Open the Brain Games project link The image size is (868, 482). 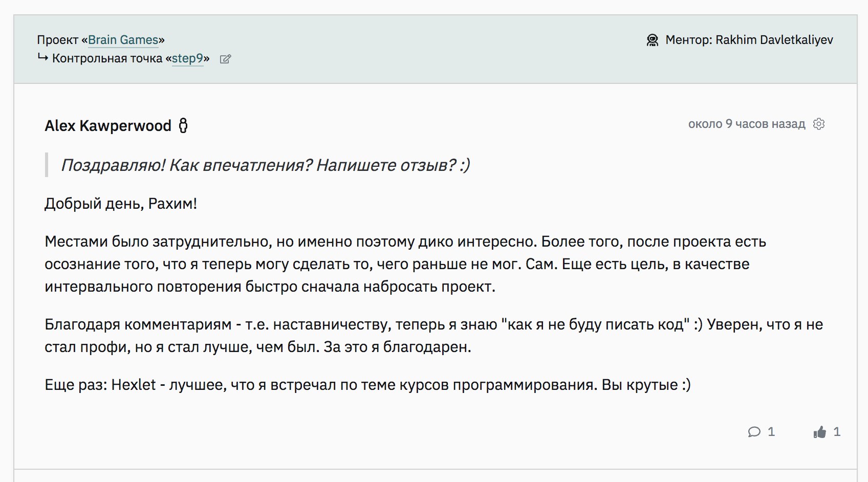(x=123, y=40)
